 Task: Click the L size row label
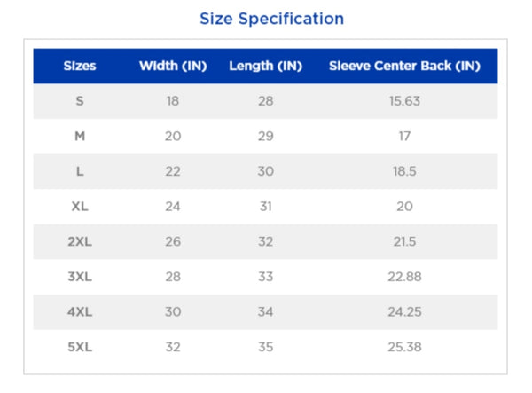click(80, 171)
